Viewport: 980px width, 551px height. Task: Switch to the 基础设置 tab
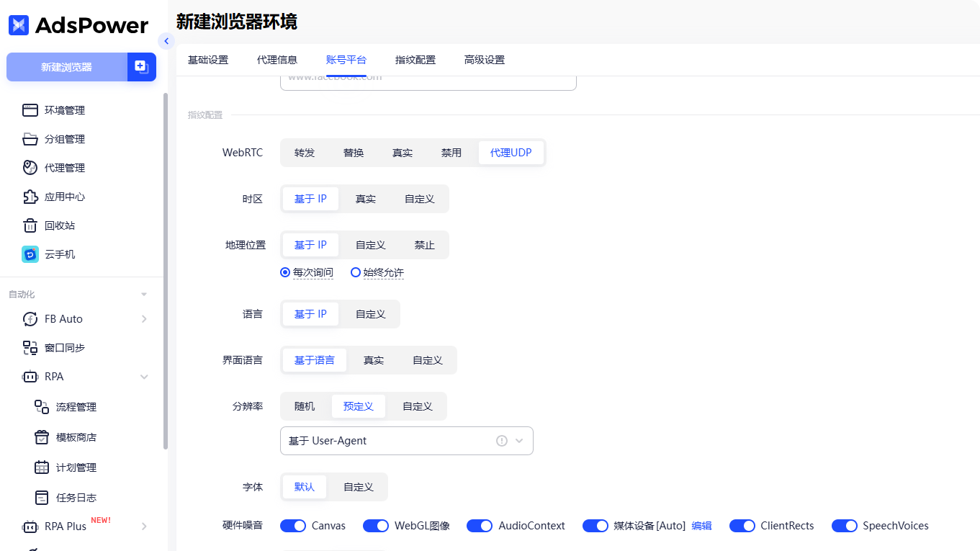(x=208, y=60)
